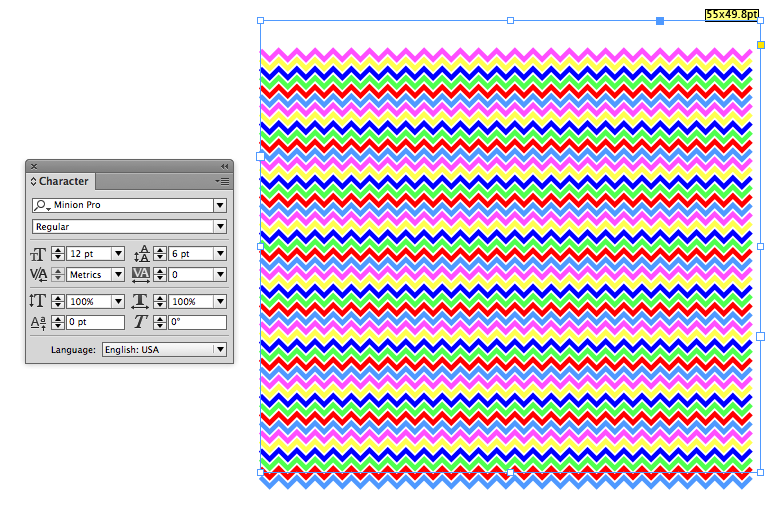Click the vertical scale stepper arrows

[x=58, y=301]
